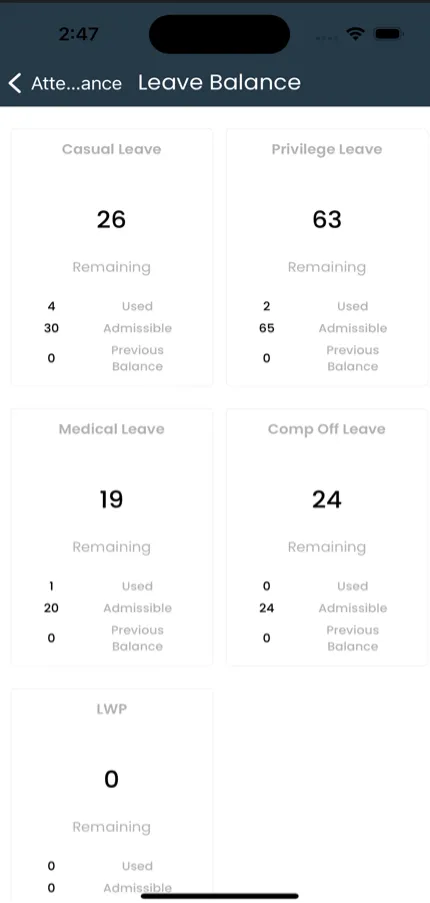The height and width of the screenshot is (903, 430).
Task: Select the Medical Leave card heading
Action: click(x=112, y=429)
